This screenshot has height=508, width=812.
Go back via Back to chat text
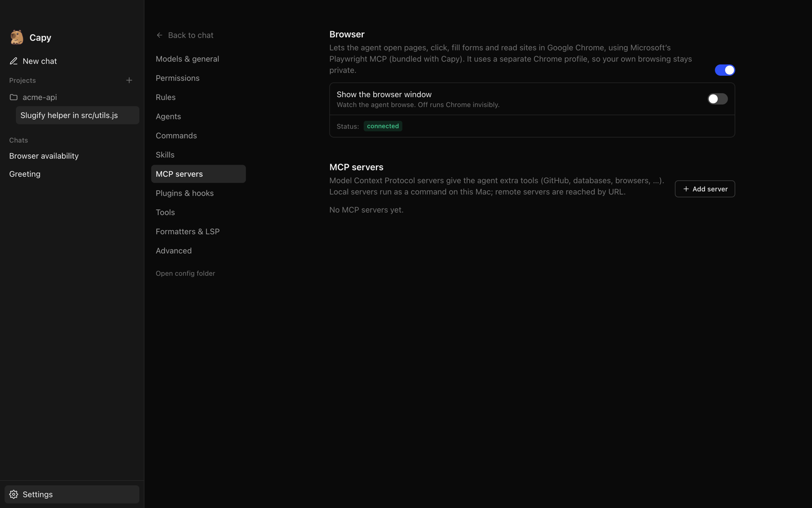tap(191, 35)
